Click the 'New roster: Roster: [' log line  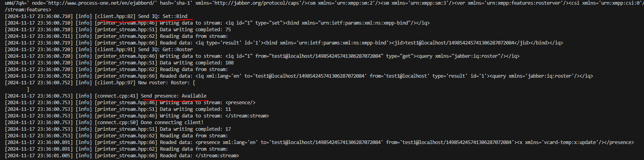pos(167,83)
